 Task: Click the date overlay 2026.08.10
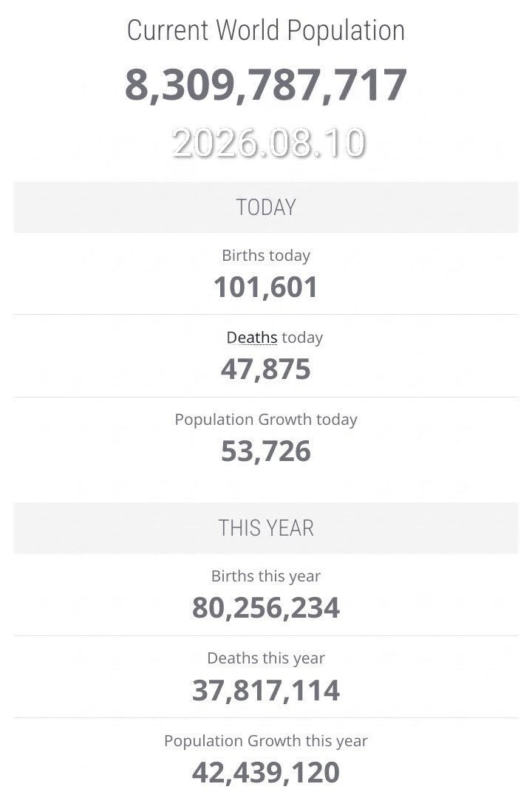click(x=268, y=143)
